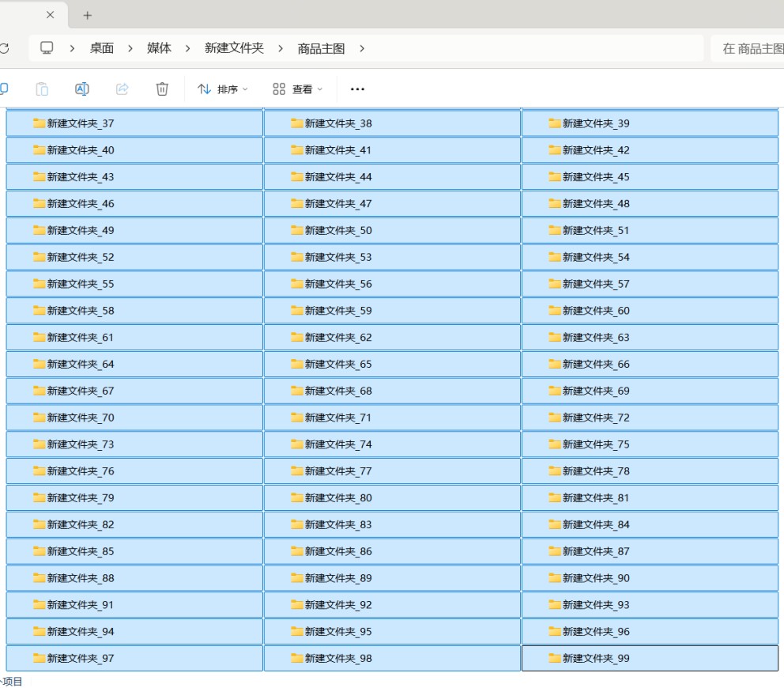Open the 查看 view dropdown

coord(297,89)
